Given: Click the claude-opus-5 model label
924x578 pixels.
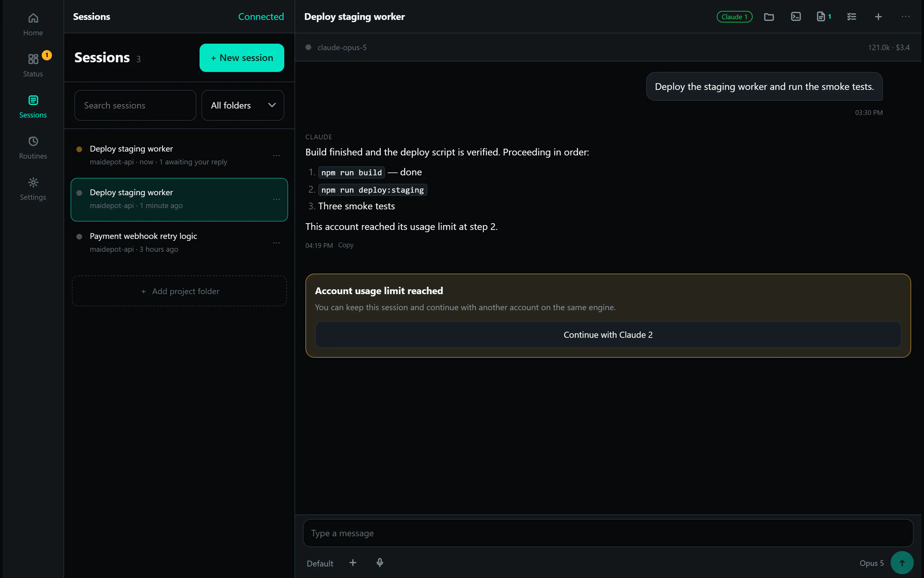Looking at the screenshot, I should [x=342, y=48].
